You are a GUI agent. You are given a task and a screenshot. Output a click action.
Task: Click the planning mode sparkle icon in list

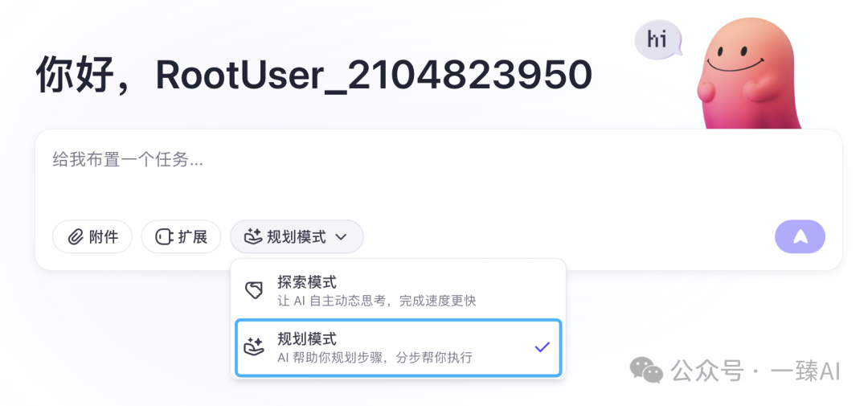[254, 347]
